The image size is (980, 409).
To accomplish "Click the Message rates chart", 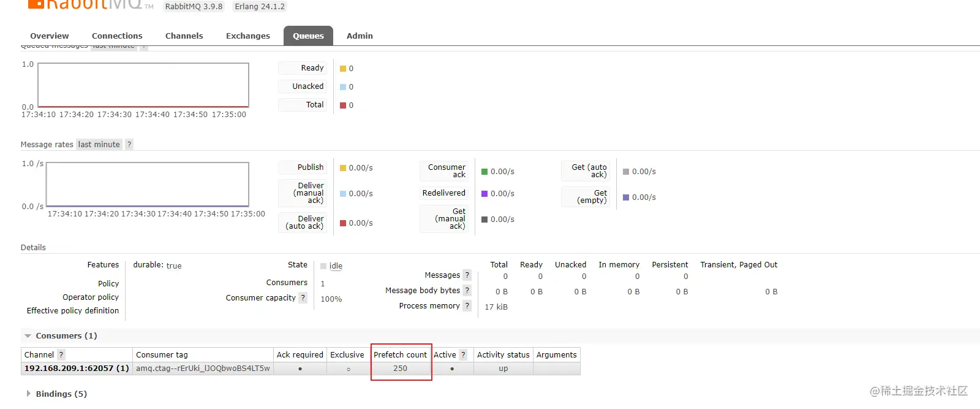I will click(148, 184).
